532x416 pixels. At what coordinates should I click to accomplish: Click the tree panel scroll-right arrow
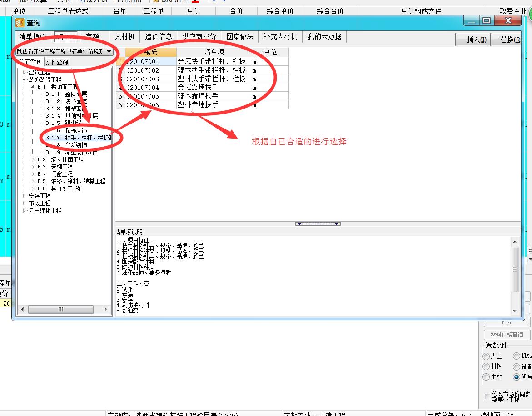pos(106,309)
